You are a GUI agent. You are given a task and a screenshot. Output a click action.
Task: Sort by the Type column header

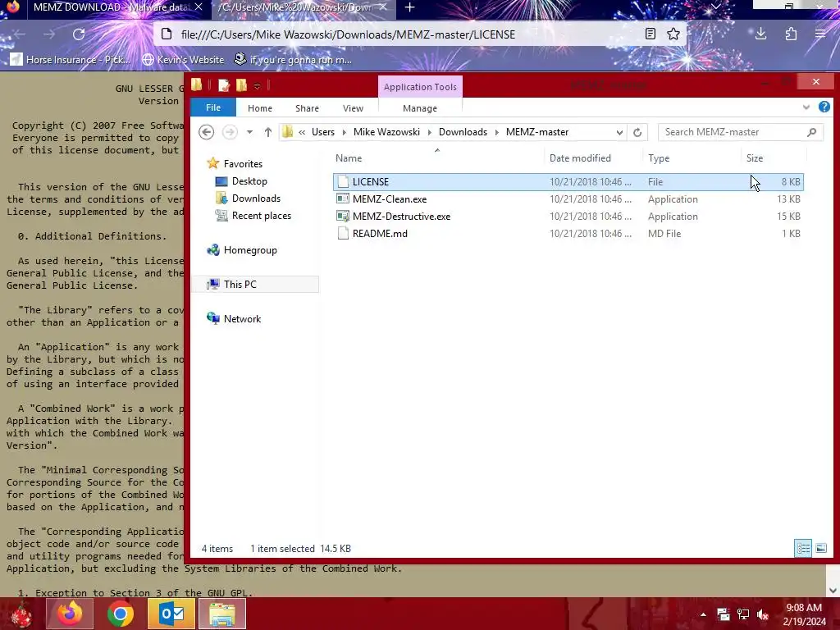coord(659,158)
